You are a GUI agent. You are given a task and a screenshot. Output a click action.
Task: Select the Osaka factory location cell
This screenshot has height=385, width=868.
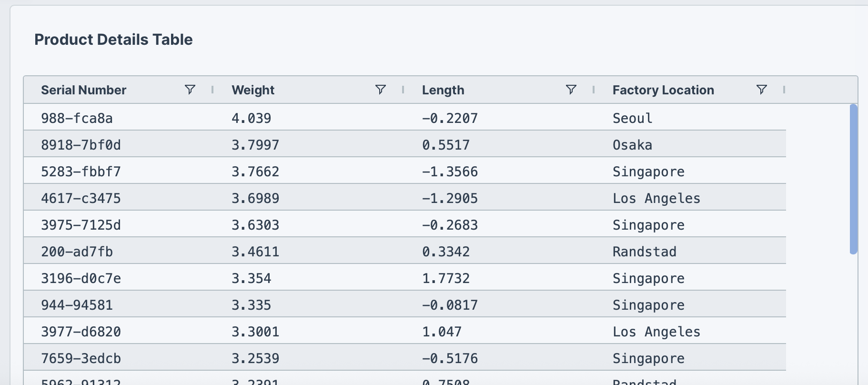tap(632, 145)
